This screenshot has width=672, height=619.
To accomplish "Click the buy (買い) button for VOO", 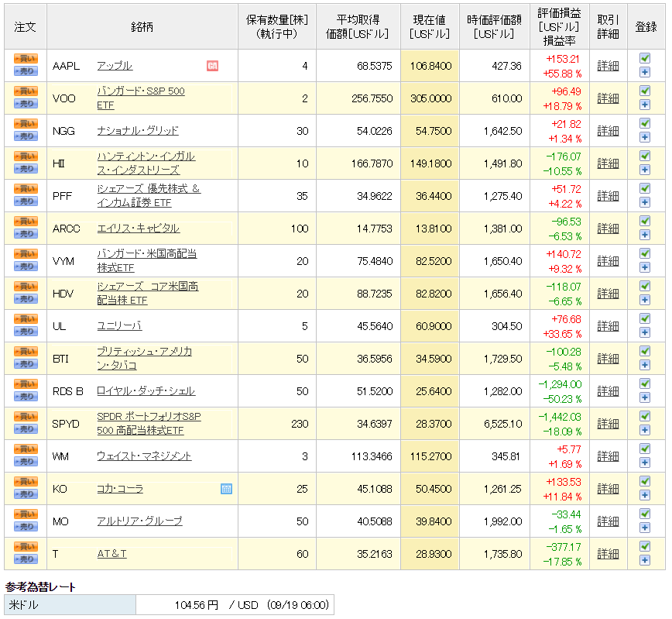I will click(x=26, y=91).
